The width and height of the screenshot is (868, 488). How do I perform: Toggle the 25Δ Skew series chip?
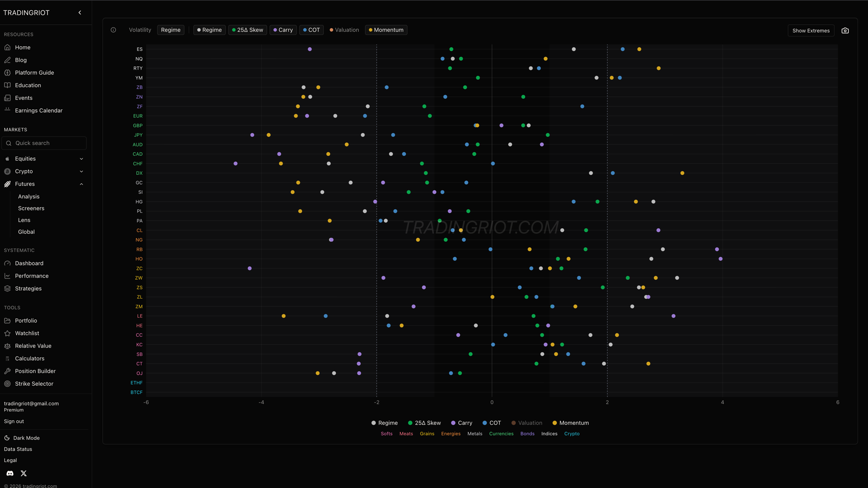248,30
